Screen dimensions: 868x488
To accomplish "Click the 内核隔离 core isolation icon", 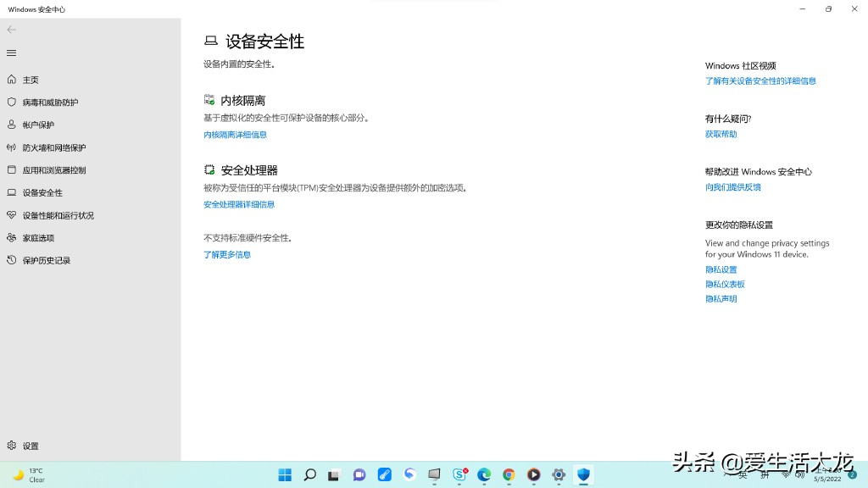I will (209, 100).
